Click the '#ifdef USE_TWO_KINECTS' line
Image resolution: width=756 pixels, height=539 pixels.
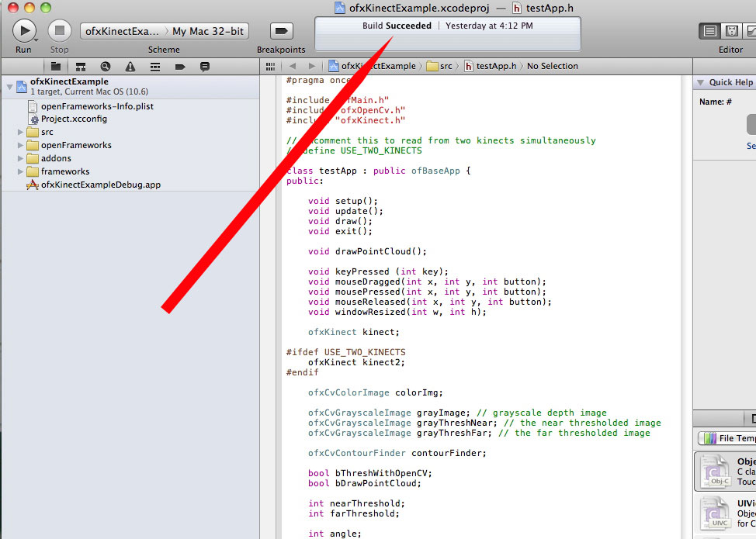coord(345,352)
